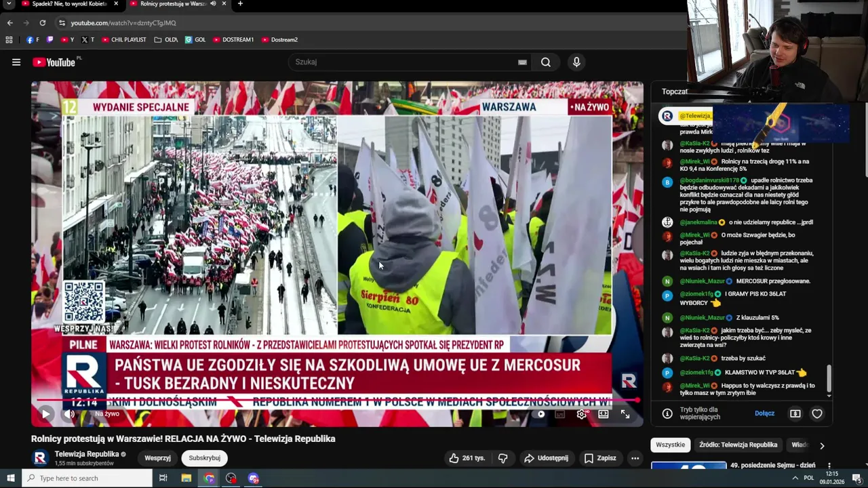Send a heart reaction in chat
Viewport: 868px width, 488px height.
coord(817,413)
